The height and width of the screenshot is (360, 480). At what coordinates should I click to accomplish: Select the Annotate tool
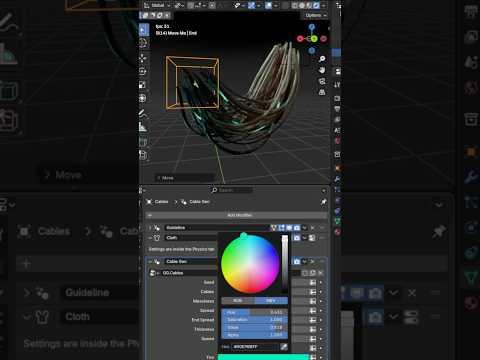[x=143, y=113]
